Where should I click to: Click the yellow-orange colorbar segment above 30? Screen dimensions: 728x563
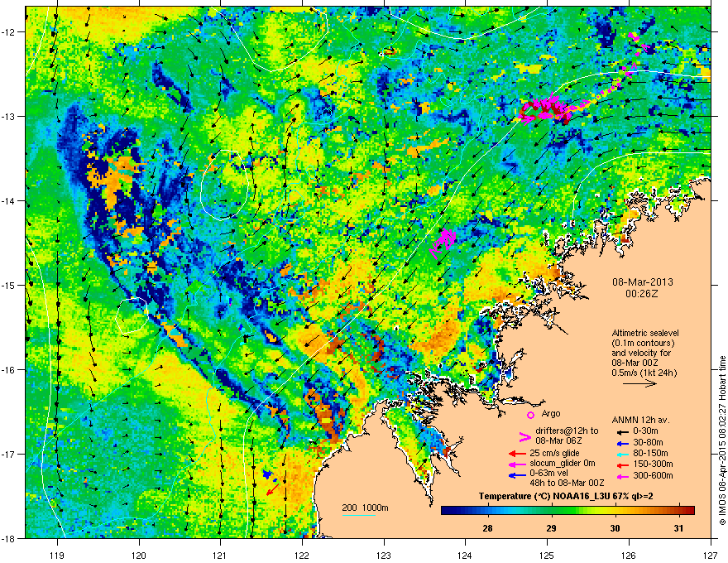pyautogui.click(x=615, y=510)
